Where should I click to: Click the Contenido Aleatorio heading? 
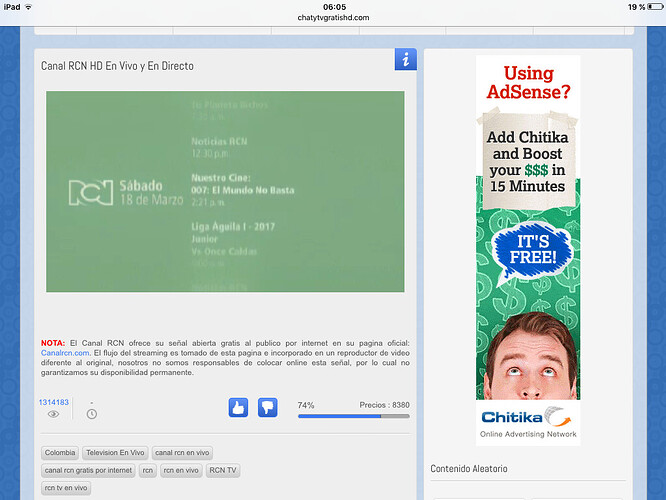pos(469,469)
